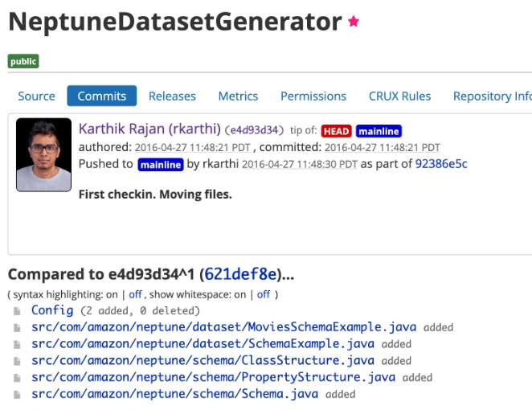The height and width of the screenshot is (410, 532).
Task: Click Karthik Rajan's profile photo
Action: pos(43,155)
